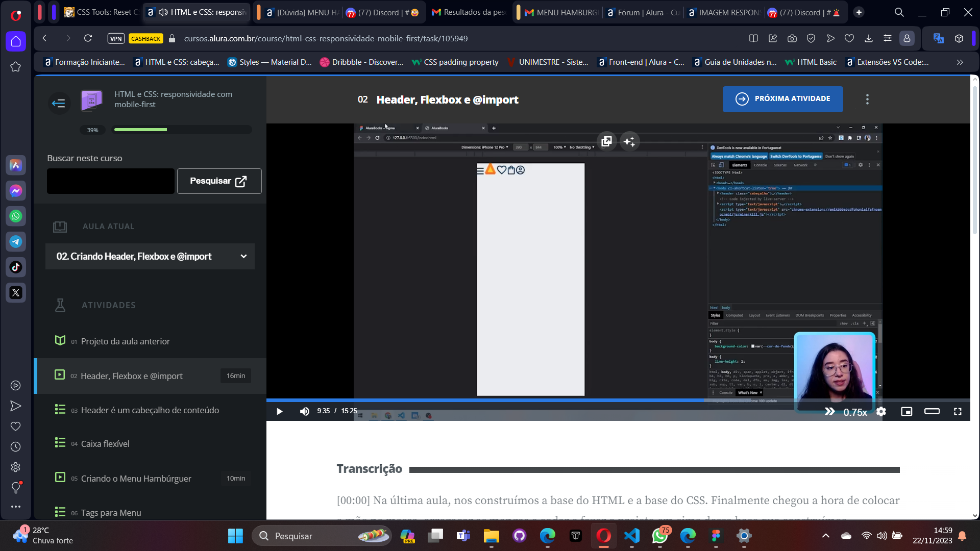Show more bookmarks with the chevron

pyautogui.click(x=960, y=62)
